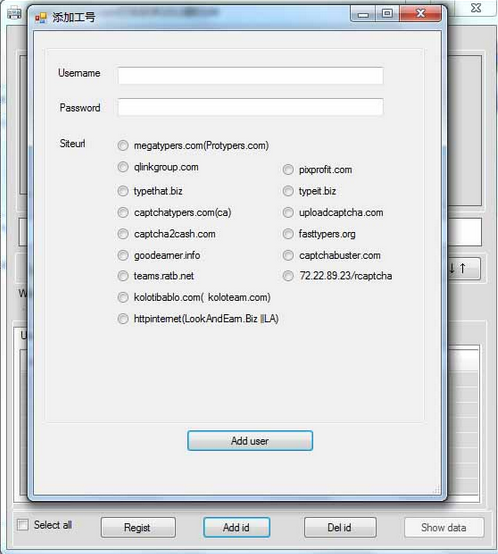Toggle the Select all checkbox in main window
The width and height of the screenshot is (498, 554).
[x=23, y=525]
